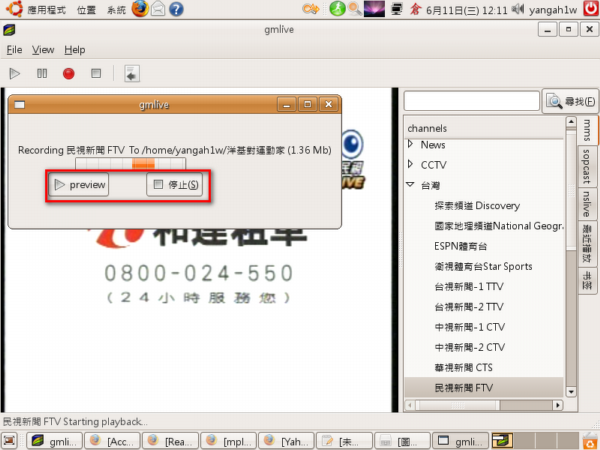Viewport: 600px width, 450px height.
Task: Select the 中視新聞-1 CTV channel
Action: pos(470,328)
